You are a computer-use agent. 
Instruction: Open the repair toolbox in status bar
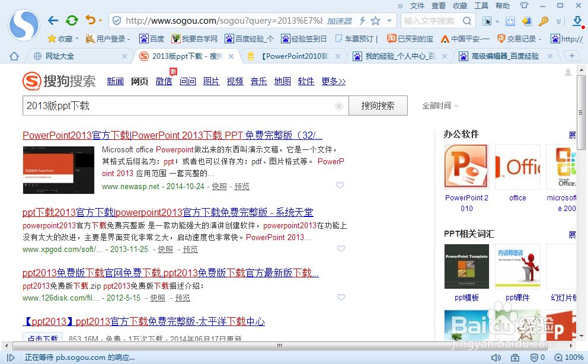[x=515, y=358]
